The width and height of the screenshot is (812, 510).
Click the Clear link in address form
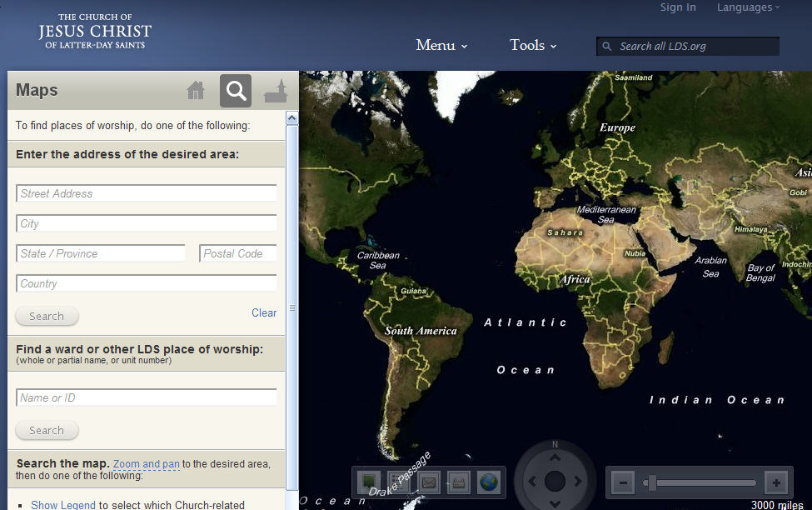(264, 313)
